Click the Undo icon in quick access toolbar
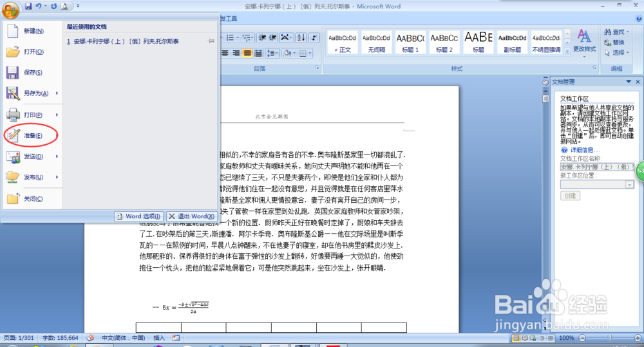Image resolution: width=644 pixels, height=347 pixels. 39,6
